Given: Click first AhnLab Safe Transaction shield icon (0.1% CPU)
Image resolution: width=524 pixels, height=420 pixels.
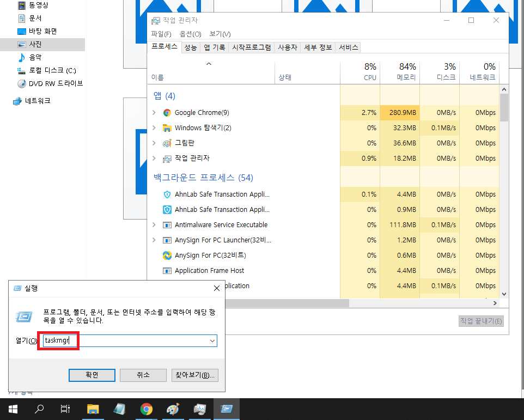Looking at the screenshot, I should 167,194.
